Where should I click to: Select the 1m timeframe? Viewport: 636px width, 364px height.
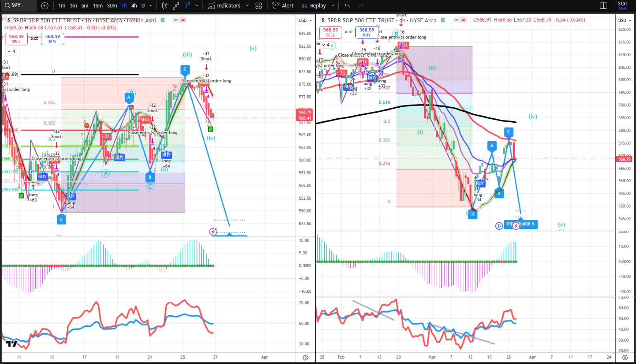point(62,6)
